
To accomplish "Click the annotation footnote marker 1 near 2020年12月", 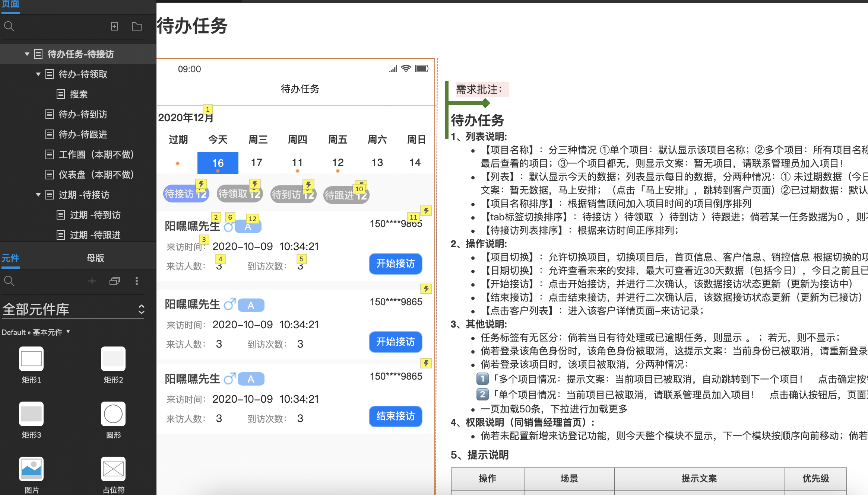I will pyautogui.click(x=208, y=109).
